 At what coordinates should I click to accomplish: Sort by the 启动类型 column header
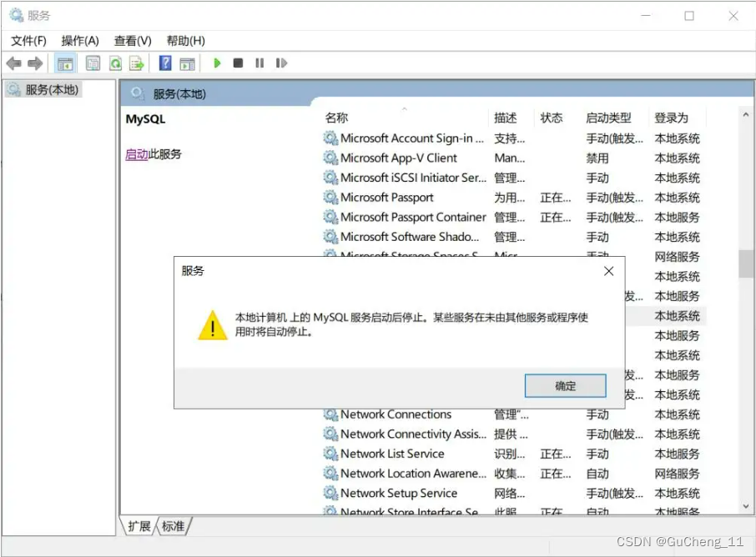608,118
